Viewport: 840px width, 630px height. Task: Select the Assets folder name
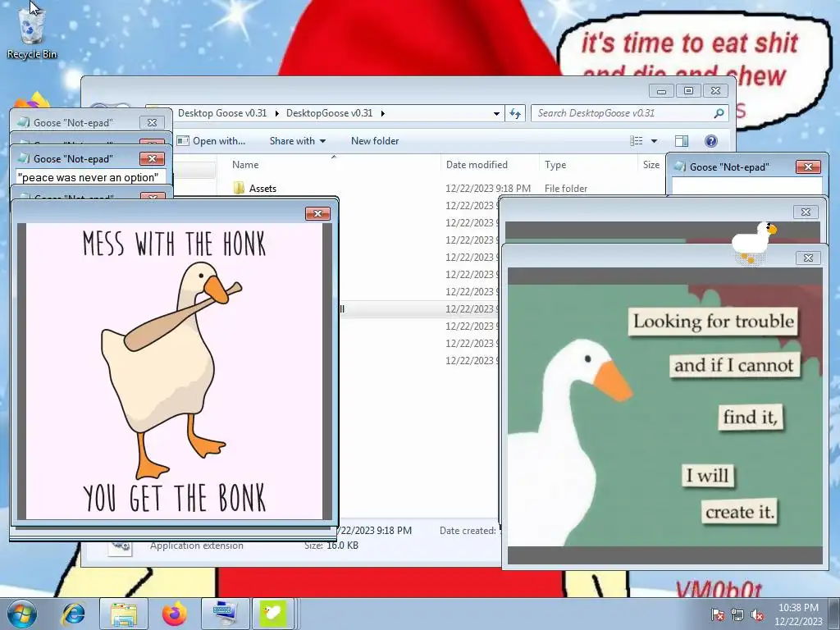click(x=263, y=188)
